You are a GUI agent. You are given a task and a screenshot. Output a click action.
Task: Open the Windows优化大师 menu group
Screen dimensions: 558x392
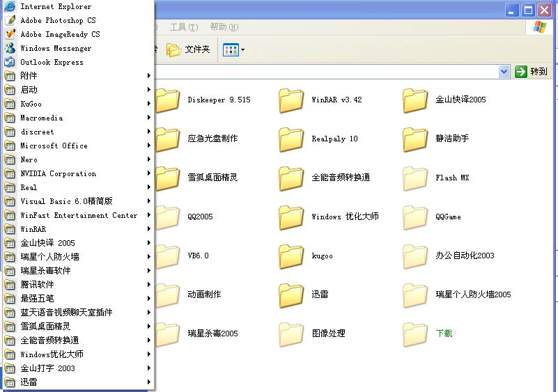point(78,354)
